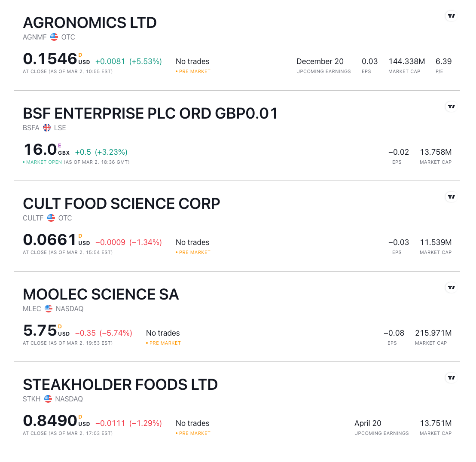Viewport: 476px width, 462px height.
Task: Click the TradingView logo on the Agronomics row
Action: tap(451, 15)
